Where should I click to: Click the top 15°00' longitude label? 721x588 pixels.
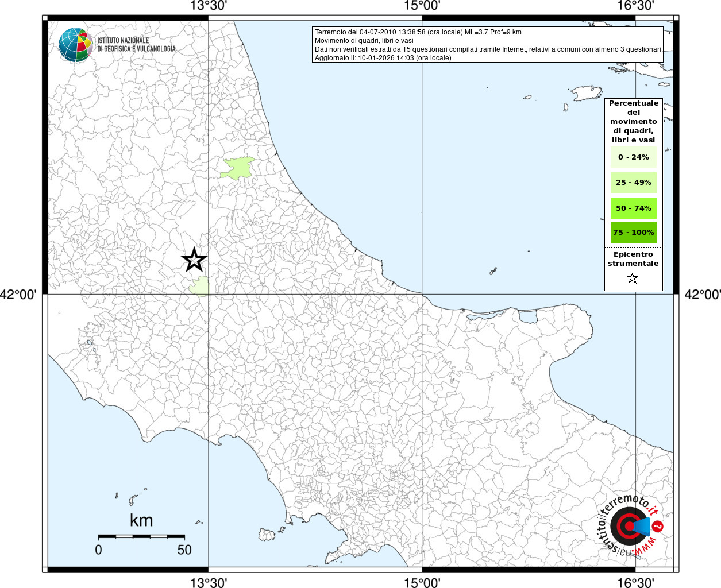[422, 6]
